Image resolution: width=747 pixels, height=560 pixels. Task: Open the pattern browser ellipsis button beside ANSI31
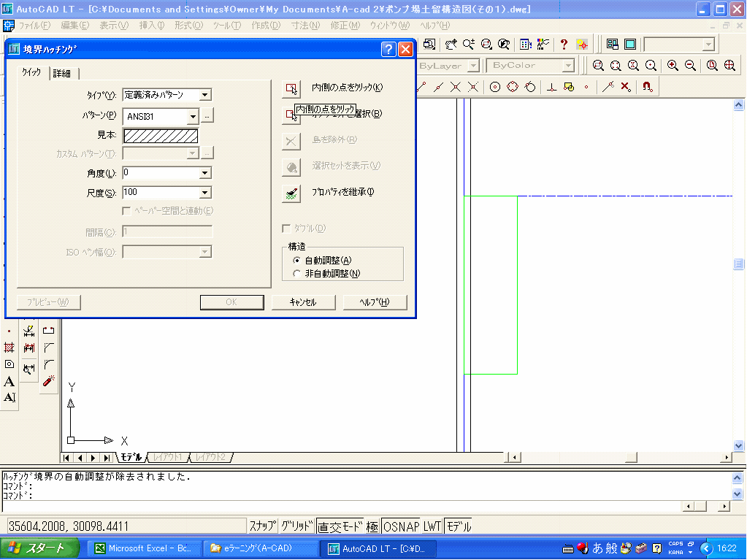click(x=207, y=115)
